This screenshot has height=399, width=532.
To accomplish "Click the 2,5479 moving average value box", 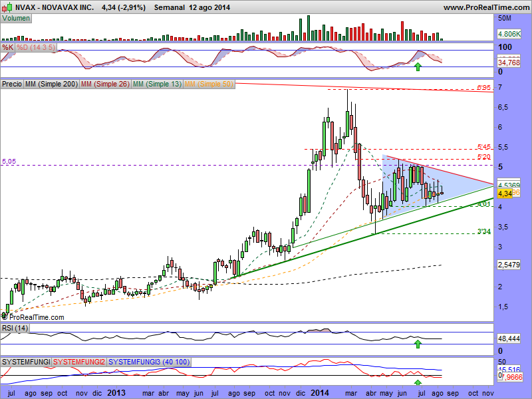I will (509, 265).
